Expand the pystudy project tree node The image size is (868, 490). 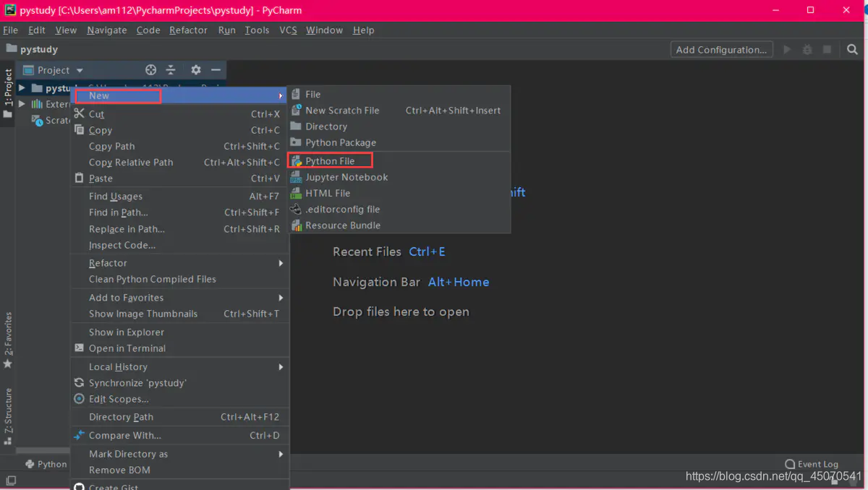pyautogui.click(x=22, y=88)
